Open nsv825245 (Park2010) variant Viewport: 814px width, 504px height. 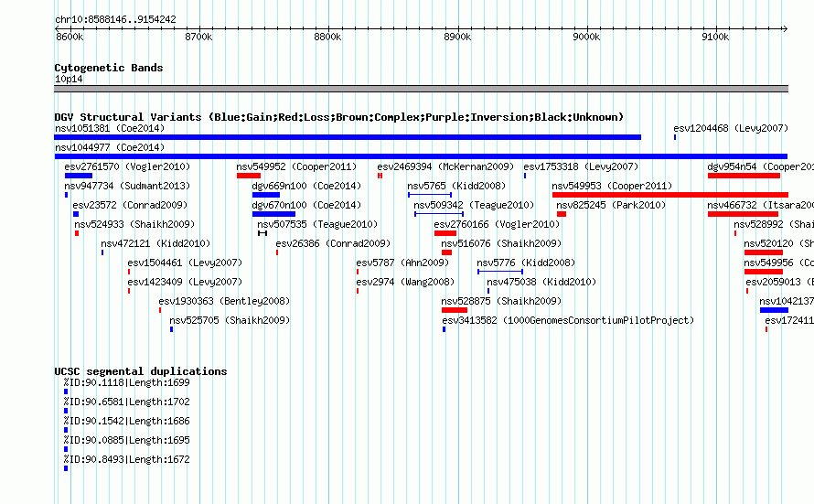pyautogui.click(x=611, y=205)
